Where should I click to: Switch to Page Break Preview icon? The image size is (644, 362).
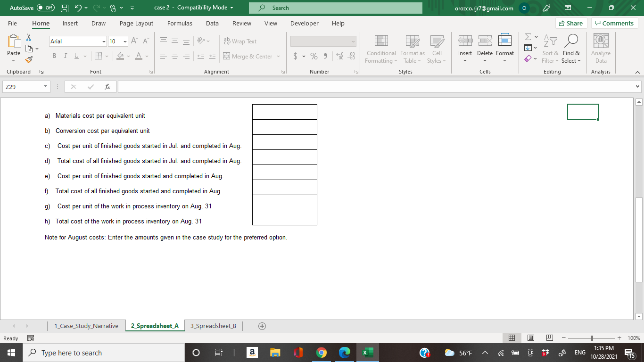click(x=549, y=338)
